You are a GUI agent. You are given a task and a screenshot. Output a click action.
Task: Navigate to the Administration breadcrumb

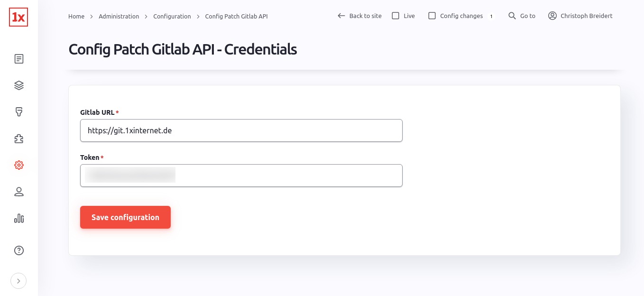[x=119, y=16]
